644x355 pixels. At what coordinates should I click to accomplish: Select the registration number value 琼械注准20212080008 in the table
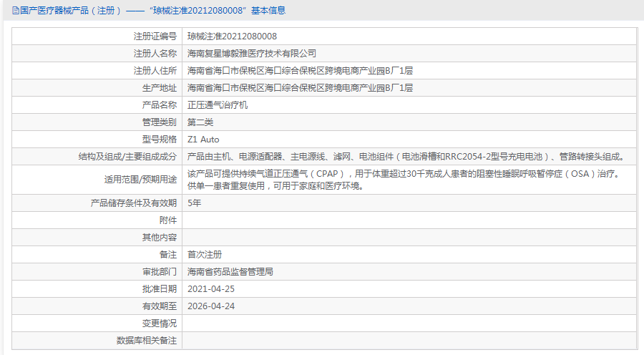coord(232,37)
